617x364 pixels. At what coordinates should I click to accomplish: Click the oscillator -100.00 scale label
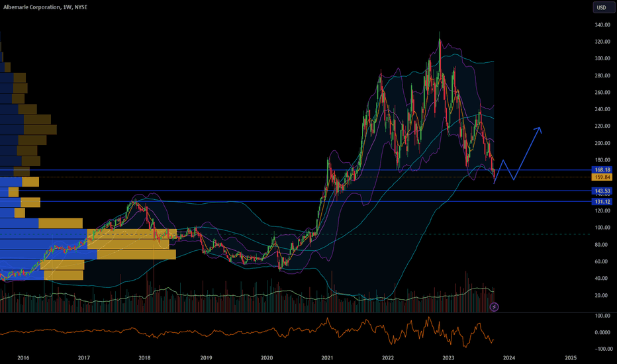click(x=602, y=349)
